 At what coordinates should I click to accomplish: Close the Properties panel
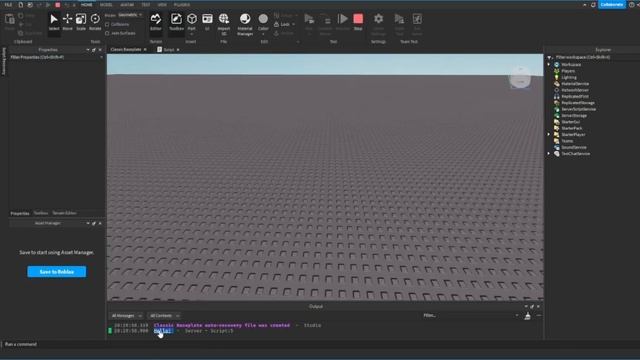100,50
